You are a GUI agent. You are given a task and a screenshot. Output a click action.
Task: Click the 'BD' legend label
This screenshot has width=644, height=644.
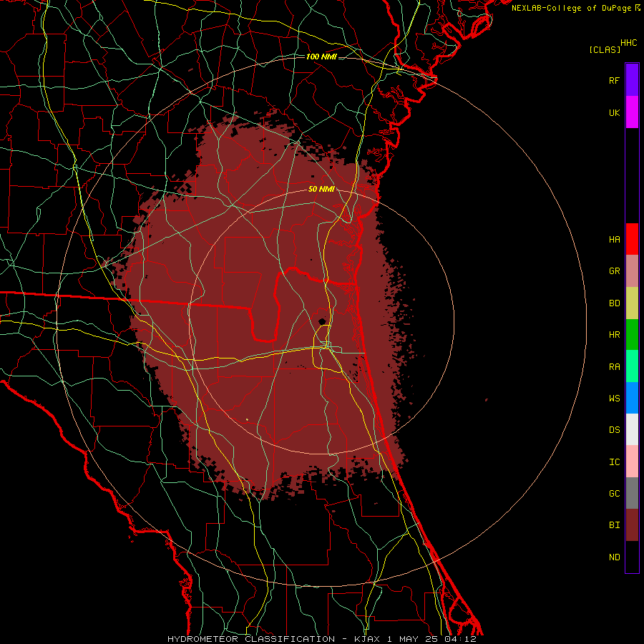[614, 303]
